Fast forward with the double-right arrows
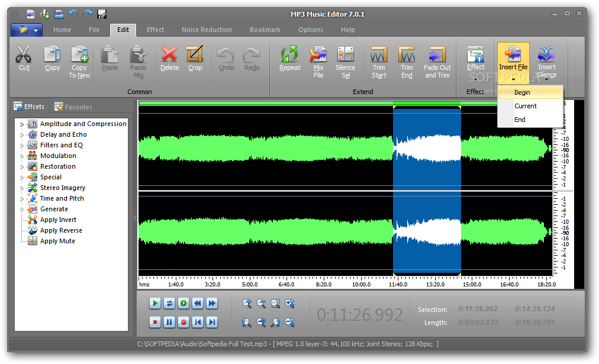Image resolution: width=599 pixels, height=364 pixels. (212, 303)
